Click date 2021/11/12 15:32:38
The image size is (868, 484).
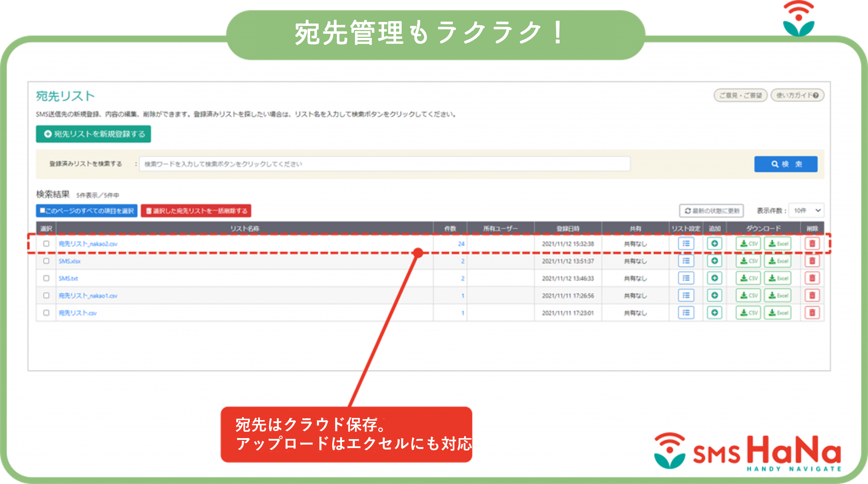(x=568, y=244)
